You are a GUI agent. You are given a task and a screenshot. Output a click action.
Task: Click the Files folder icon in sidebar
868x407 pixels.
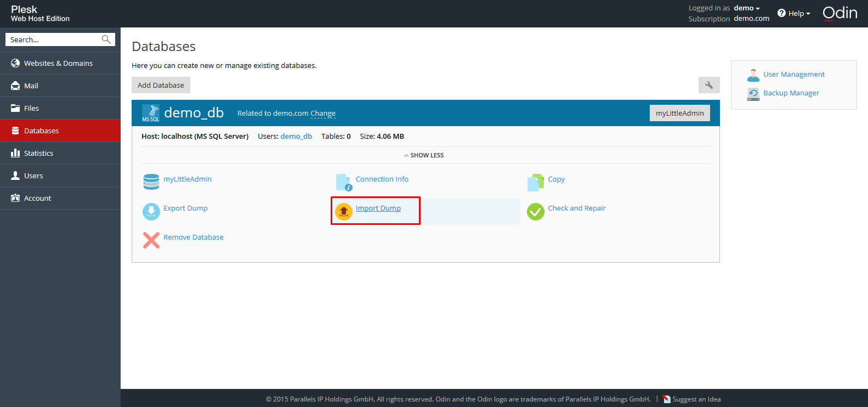point(15,108)
